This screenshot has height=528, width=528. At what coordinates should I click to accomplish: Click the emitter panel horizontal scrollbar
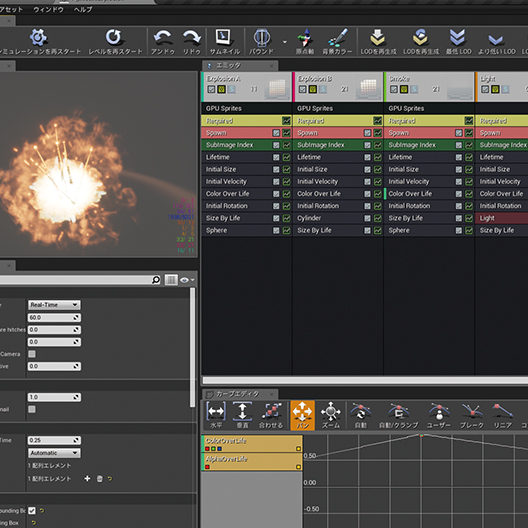[365, 380]
